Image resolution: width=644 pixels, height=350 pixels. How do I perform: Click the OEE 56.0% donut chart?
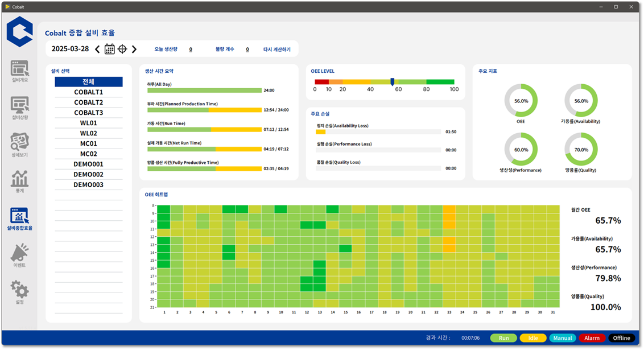click(521, 101)
